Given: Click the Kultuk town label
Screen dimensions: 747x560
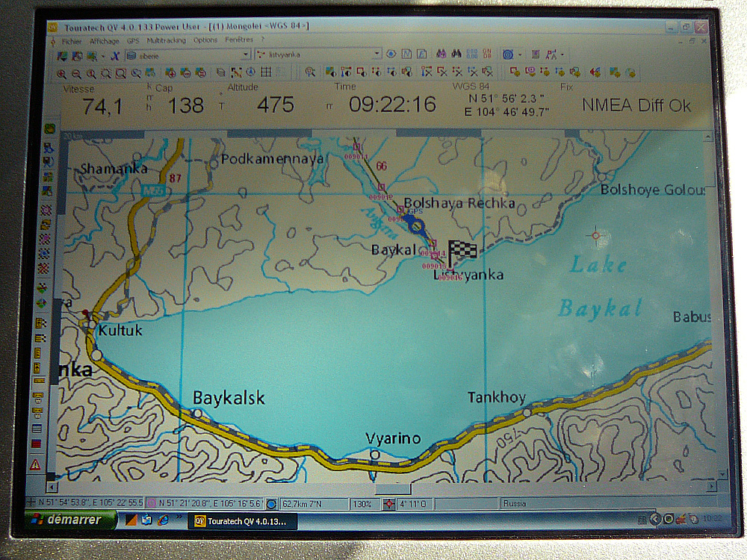Looking at the screenshot, I should coord(120,330).
